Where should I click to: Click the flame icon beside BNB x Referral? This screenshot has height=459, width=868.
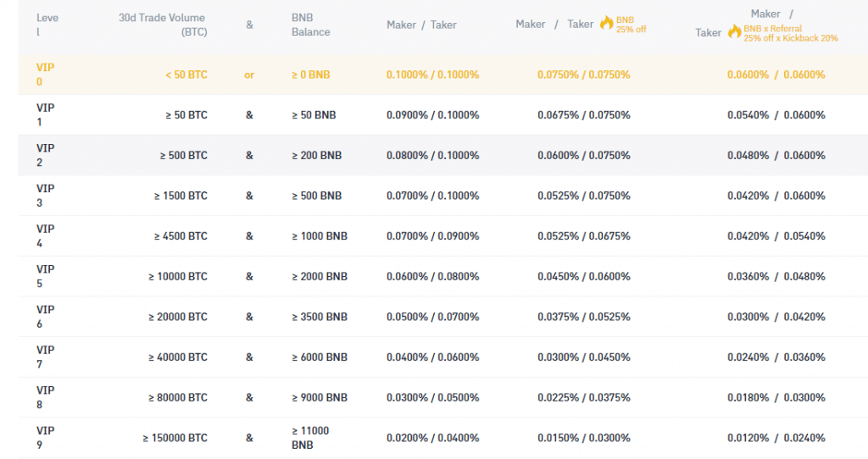(735, 31)
